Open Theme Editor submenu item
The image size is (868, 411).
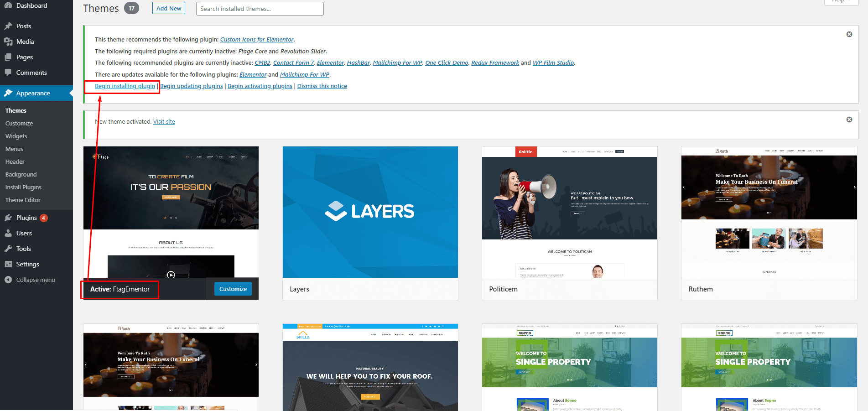point(23,200)
